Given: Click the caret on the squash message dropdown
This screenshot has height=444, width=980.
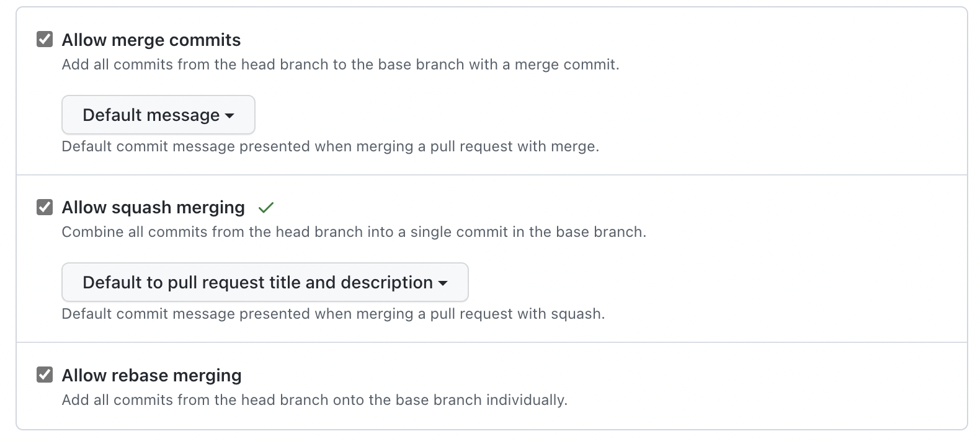Looking at the screenshot, I should (x=443, y=283).
